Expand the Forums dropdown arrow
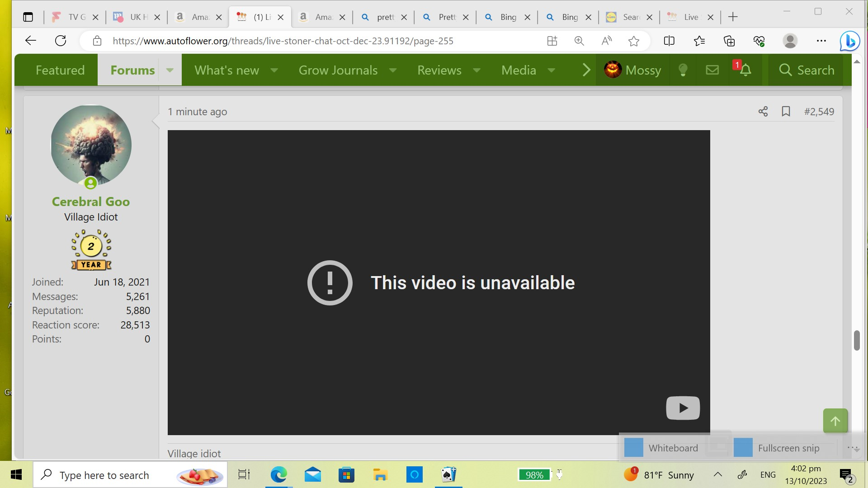 [x=170, y=70]
